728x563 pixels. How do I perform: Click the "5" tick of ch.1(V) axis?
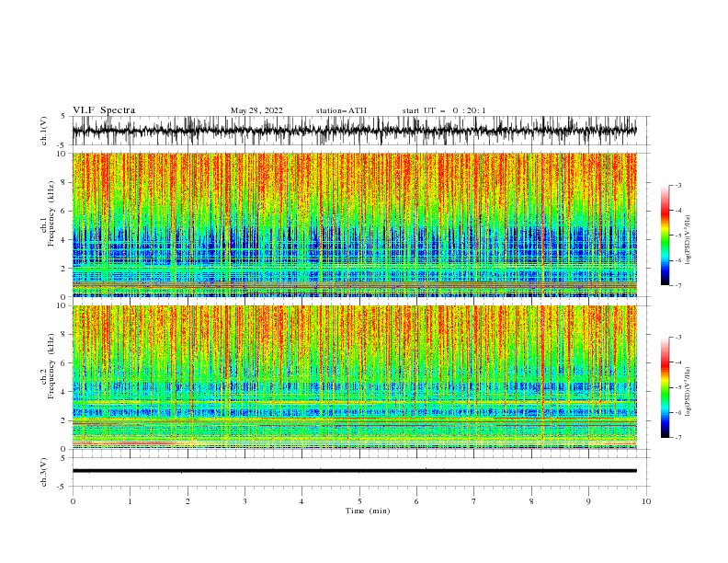tap(65, 117)
